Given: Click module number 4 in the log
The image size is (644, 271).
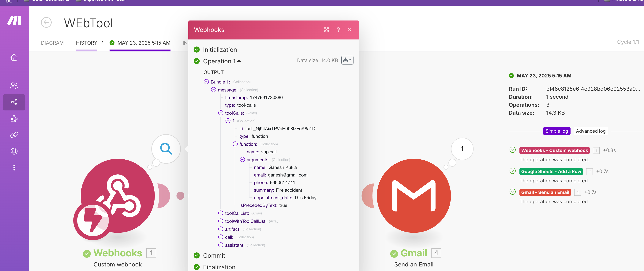Looking at the screenshot, I should [x=577, y=192].
